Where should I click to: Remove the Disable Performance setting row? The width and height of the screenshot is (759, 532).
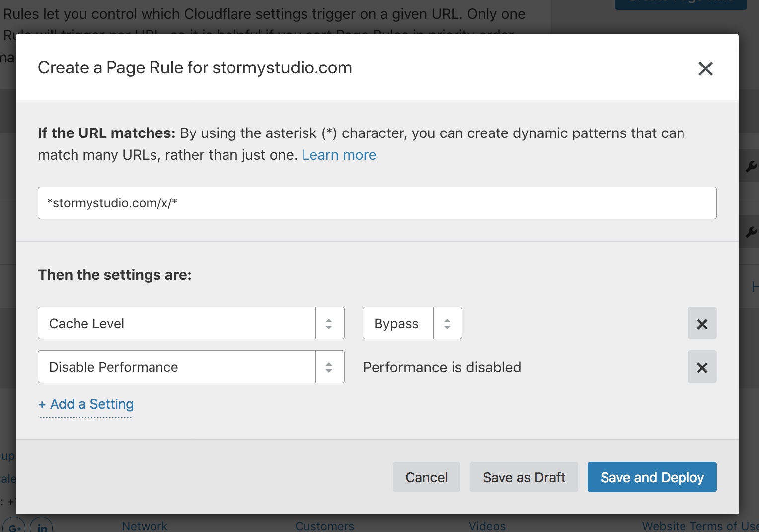pos(702,367)
